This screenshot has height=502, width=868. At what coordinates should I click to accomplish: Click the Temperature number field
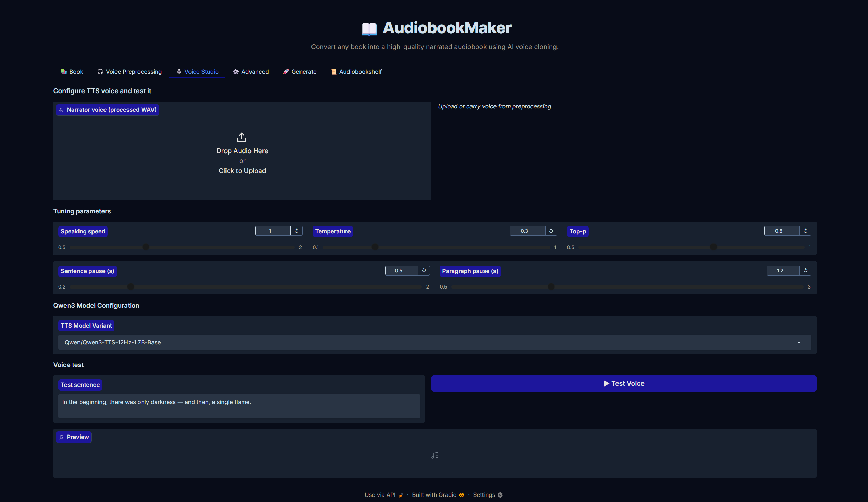(527, 231)
